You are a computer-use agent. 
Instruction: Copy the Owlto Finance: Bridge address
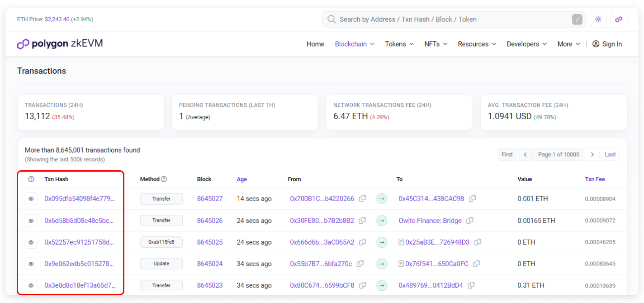(470, 221)
